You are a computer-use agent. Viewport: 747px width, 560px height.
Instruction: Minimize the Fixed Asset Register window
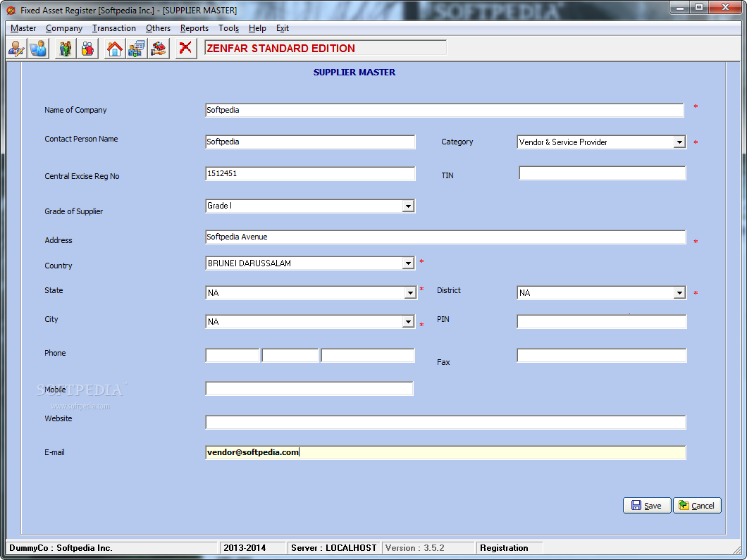(x=680, y=7)
